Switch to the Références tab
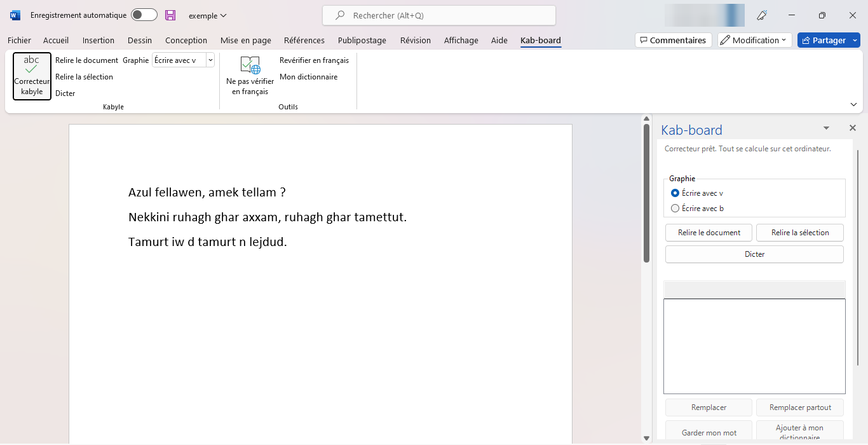The height and width of the screenshot is (445, 868). tap(304, 40)
